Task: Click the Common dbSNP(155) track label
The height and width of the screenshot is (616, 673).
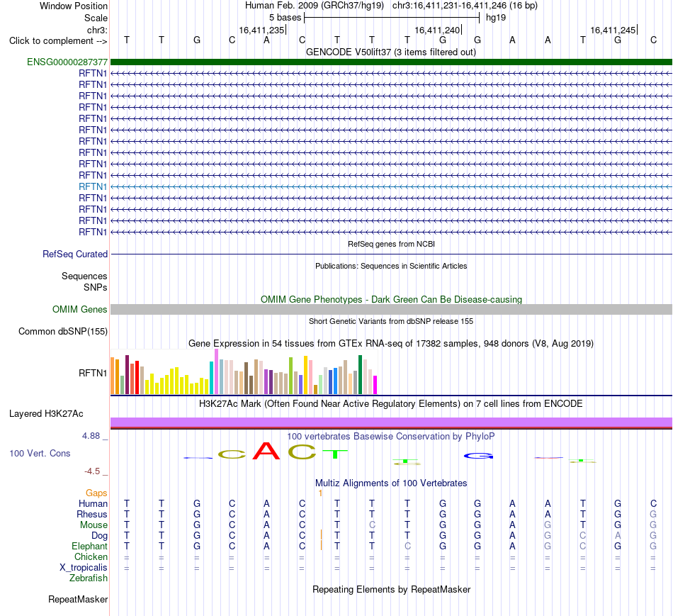Action: [x=63, y=331]
